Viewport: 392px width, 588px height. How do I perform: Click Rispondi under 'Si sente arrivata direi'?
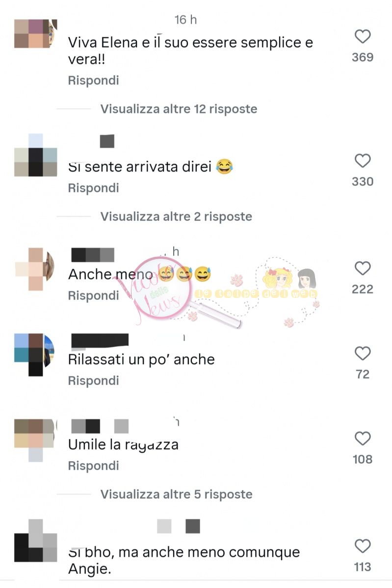tap(93, 188)
